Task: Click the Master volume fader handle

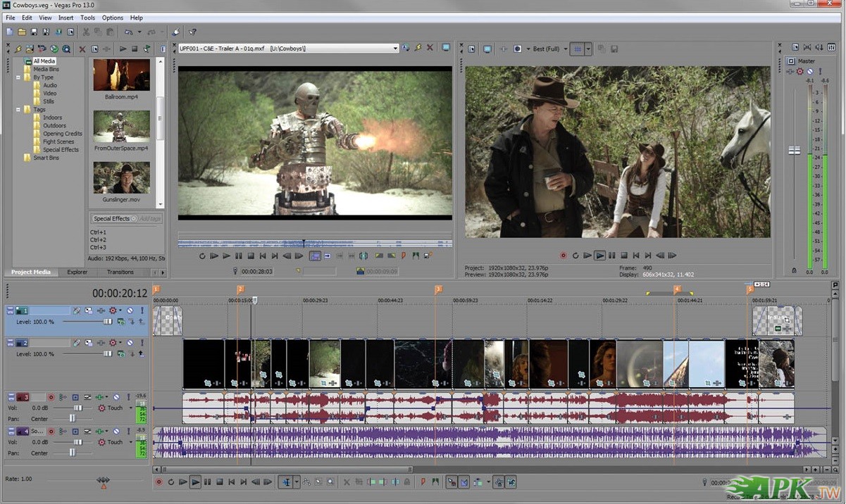Action: point(795,151)
